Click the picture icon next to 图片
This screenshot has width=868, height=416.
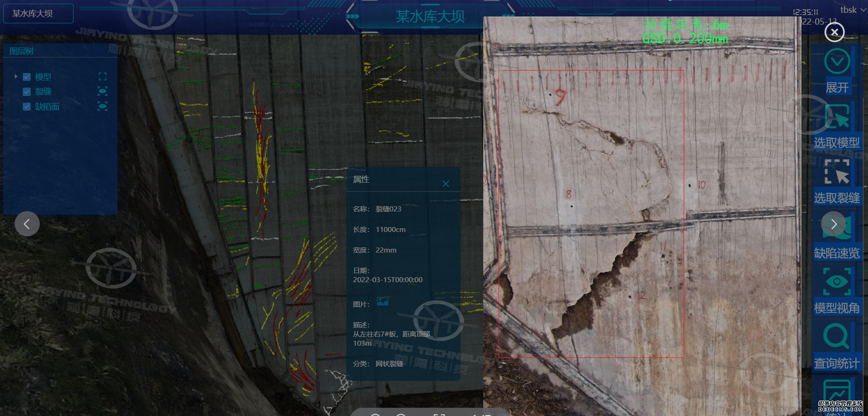(382, 301)
